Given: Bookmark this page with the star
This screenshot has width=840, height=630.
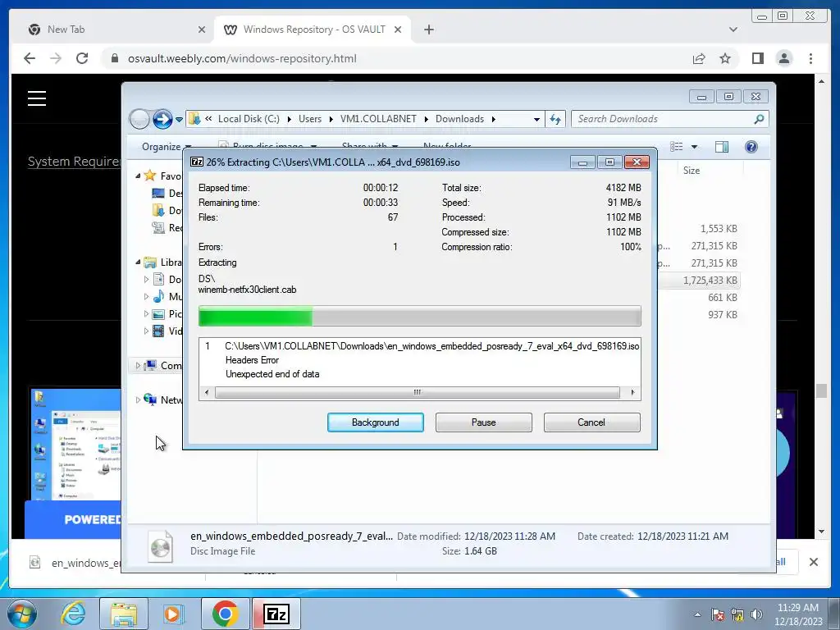Looking at the screenshot, I should tap(725, 58).
